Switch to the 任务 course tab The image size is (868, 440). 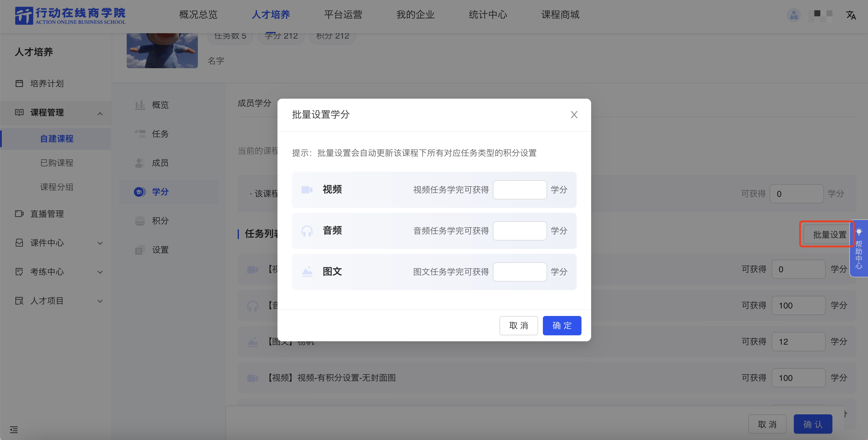pyautogui.click(x=169, y=134)
